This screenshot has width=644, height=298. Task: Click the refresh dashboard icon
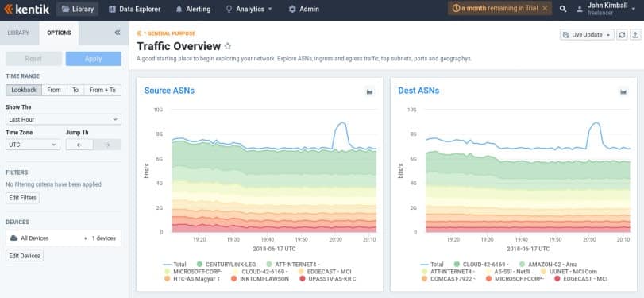(x=623, y=34)
